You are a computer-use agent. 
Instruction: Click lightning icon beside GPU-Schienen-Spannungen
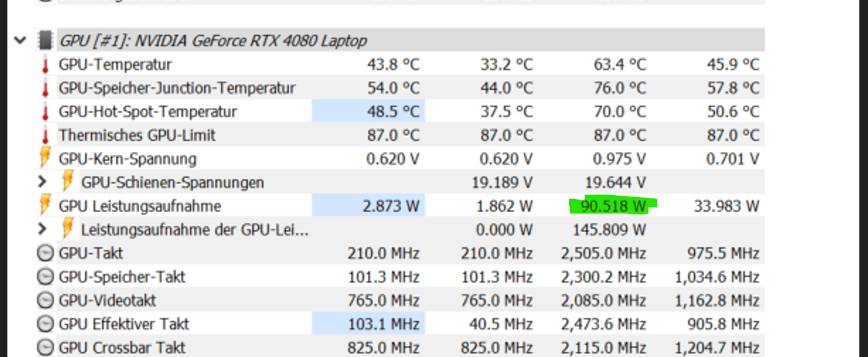(67, 182)
